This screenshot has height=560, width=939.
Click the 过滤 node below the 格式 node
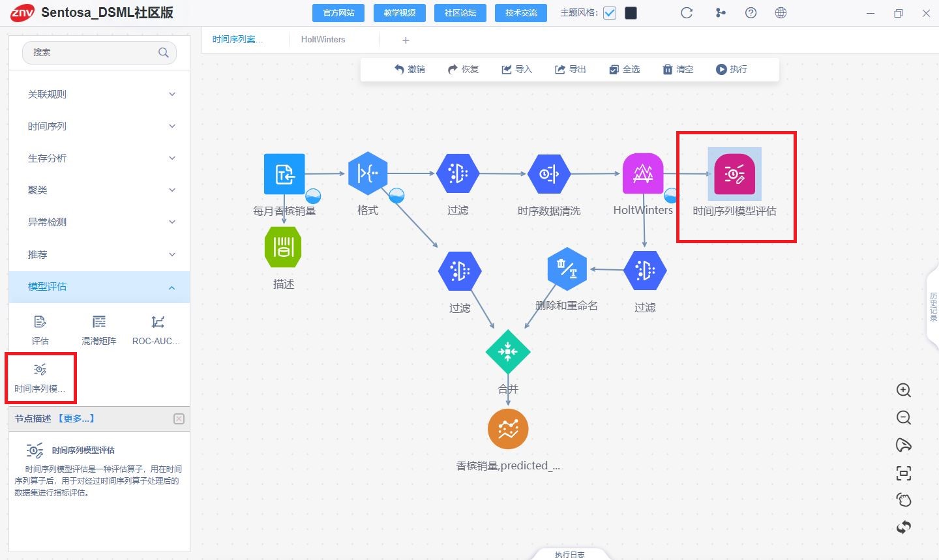pos(460,271)
